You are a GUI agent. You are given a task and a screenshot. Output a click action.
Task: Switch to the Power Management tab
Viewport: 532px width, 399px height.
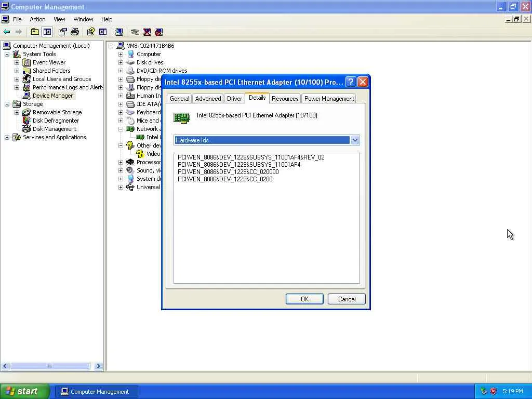(x=329, y=99)
